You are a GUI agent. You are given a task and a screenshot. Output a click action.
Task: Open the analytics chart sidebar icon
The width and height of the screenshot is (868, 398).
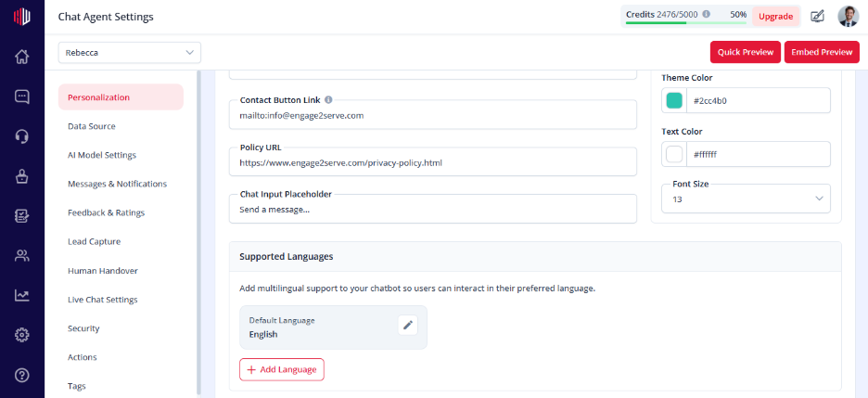coord(21,296)
